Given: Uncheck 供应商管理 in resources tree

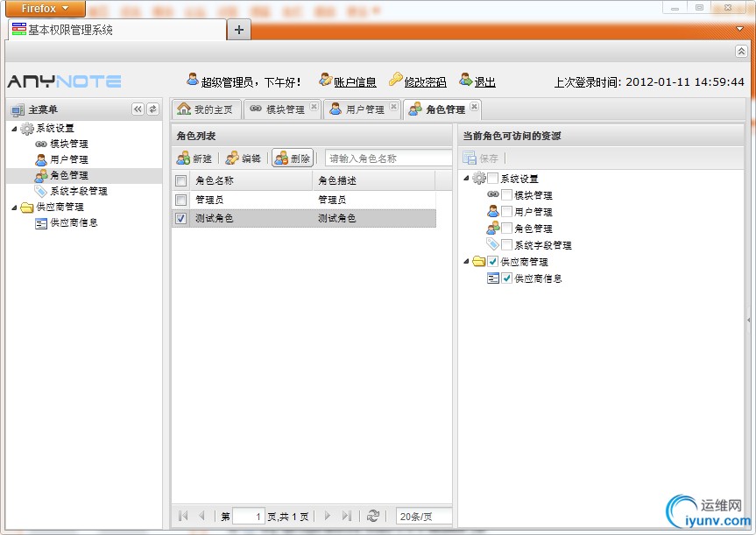Looking at the screenshot, I should coord(492,261).
